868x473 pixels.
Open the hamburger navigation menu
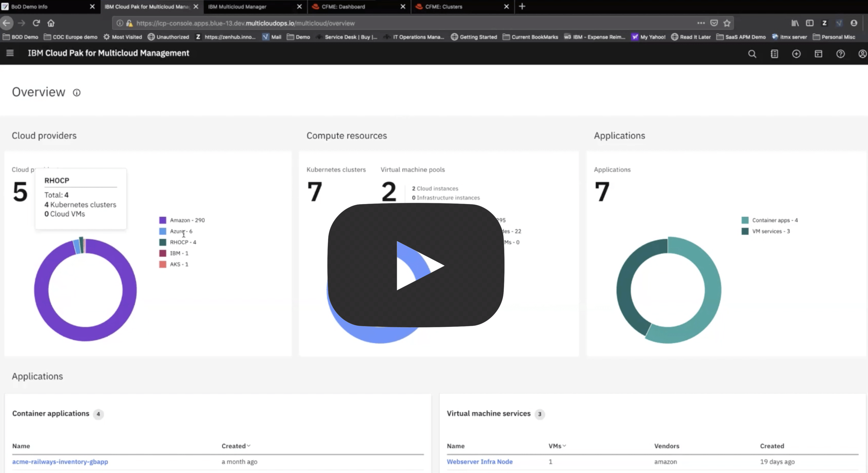(10, 53)
